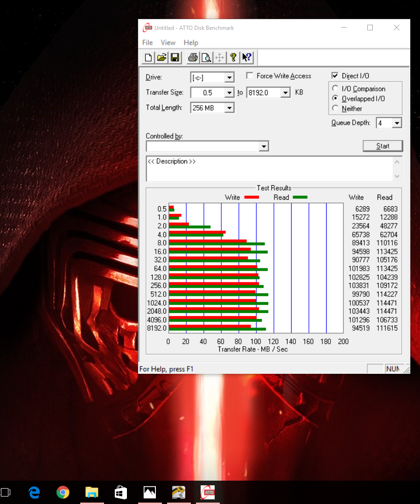Click the green Read legend swatch

[x=300, y=197]
